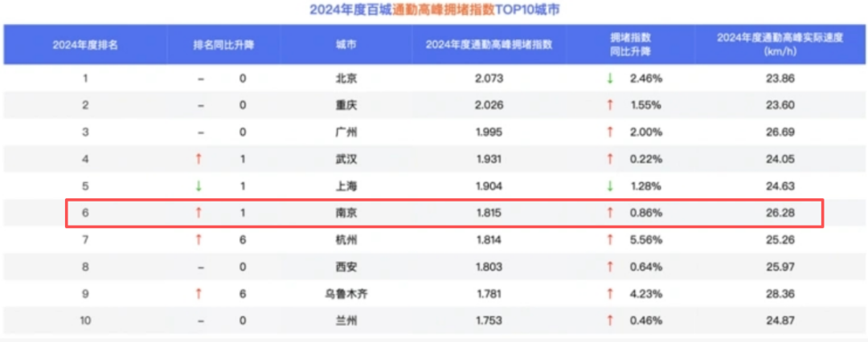The image size is (868, 342).
Task: Click Nanjing's red rank-change up arrow
Action: point(199,214)
